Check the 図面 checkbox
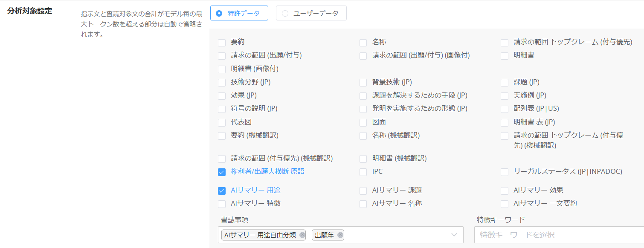The width and height of the screenshot is (644, 248). pos(363,123)
